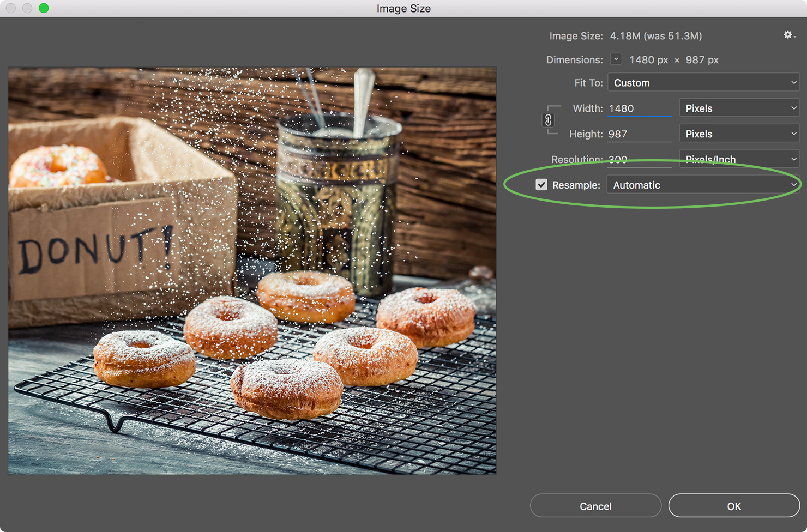Toggle the constrain proportions link icon
Screen dimensions: 807x532
pyautogui.click(x=549, y=120)
